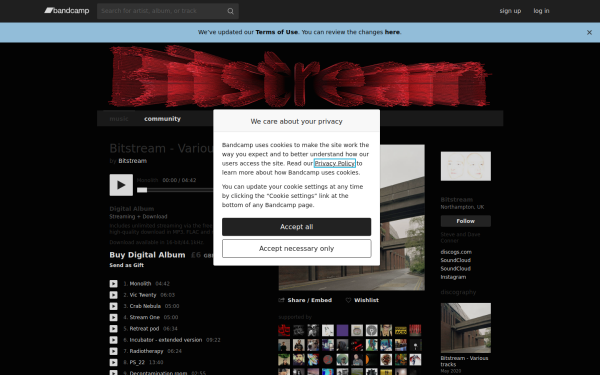The width and height of the screenshot is (600, 375).
Task: Open the Bandcamp home logo
Action: click(67, 11)
